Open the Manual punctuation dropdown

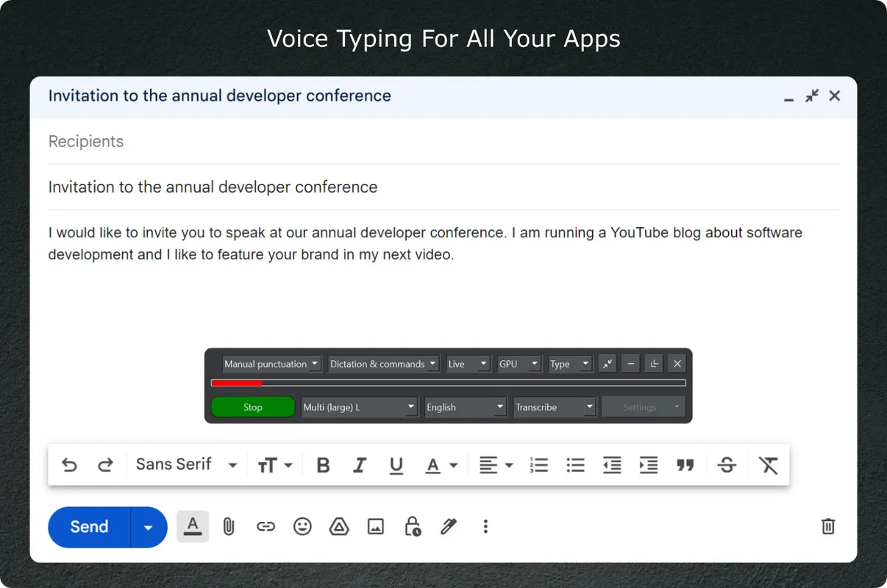(x=271, y=364)
